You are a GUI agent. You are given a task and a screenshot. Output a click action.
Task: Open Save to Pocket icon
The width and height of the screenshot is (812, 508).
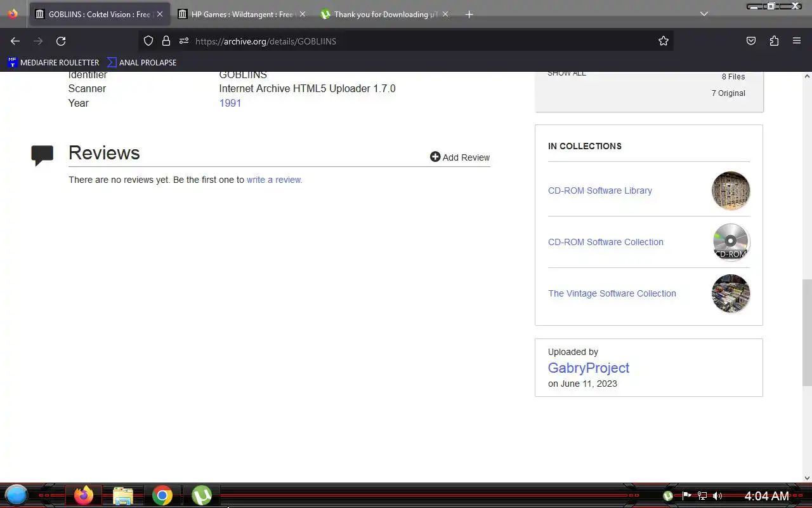[751, 41]
